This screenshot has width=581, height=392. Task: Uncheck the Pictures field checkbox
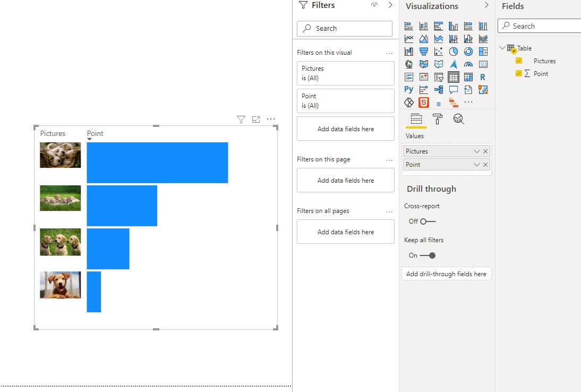(x=519, y=61)
